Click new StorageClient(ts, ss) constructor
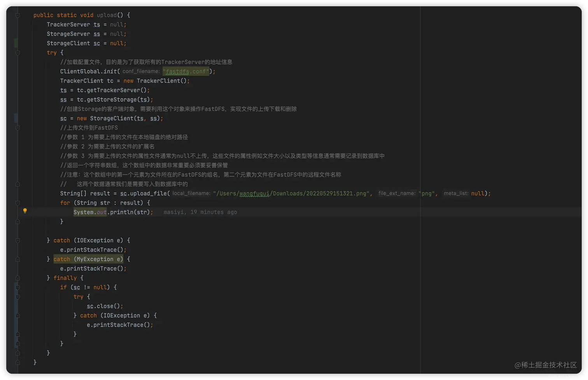 (x=118, y=118)
